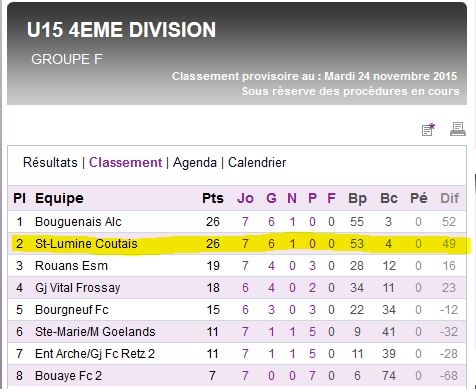Click the N column header
The height and width of the screenshot is (389, 476).
(292, 198)
